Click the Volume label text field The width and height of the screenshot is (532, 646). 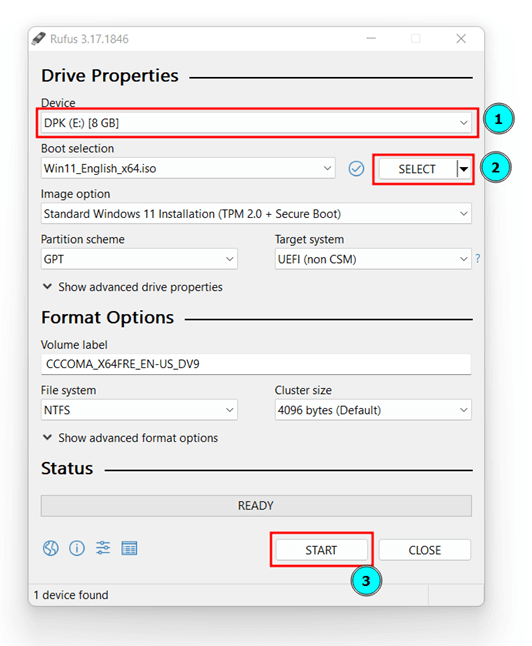tap(256, 364)
